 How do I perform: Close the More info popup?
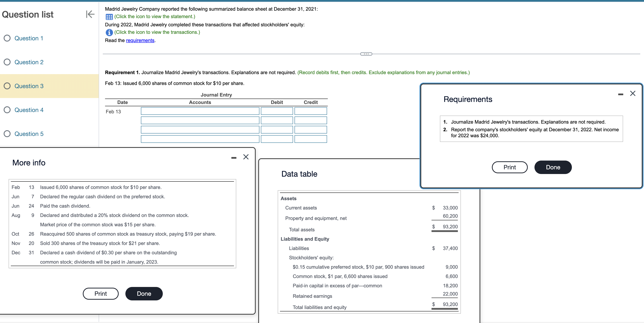tap(246, 157)
